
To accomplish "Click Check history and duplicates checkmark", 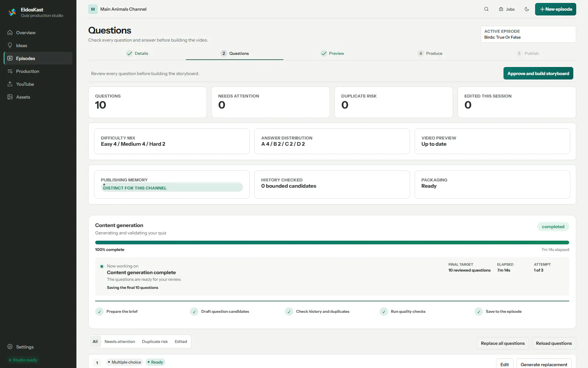I will pyautogui.click(x=289, y=312).
